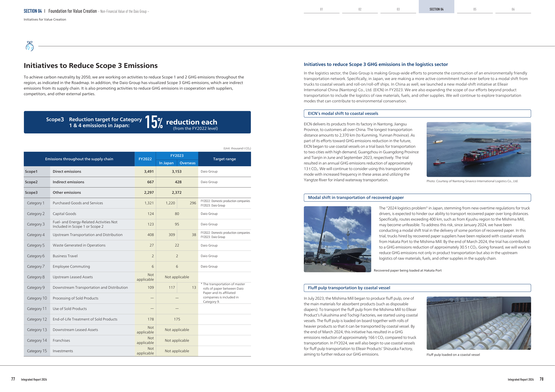Click the 'Target range' column header

(224, 159)
